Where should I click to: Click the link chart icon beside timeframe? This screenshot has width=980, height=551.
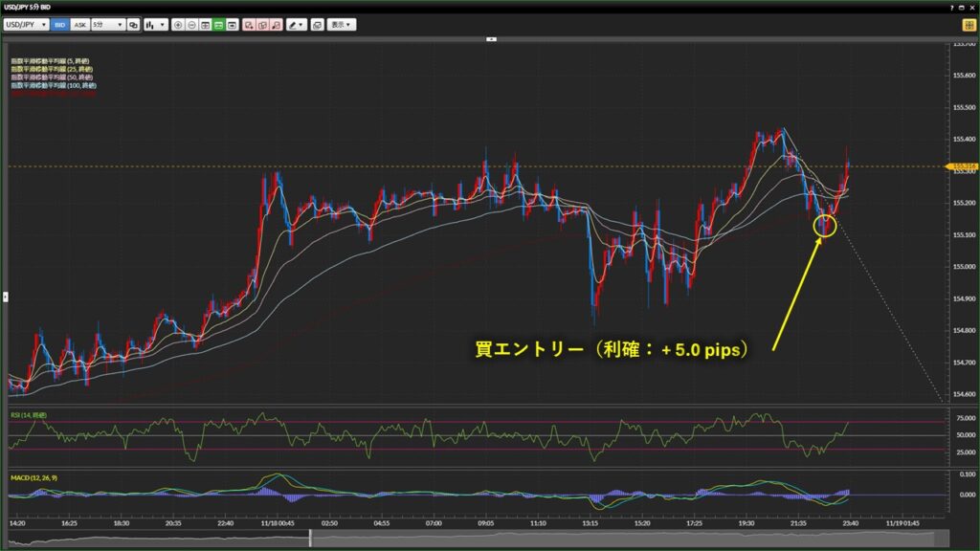[x=133, y=24]
